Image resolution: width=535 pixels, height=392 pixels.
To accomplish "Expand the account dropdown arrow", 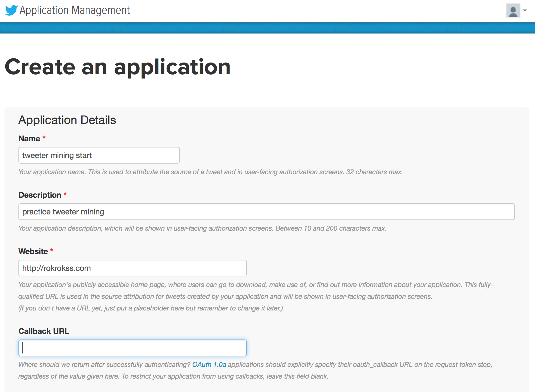I will coord(525,11).
